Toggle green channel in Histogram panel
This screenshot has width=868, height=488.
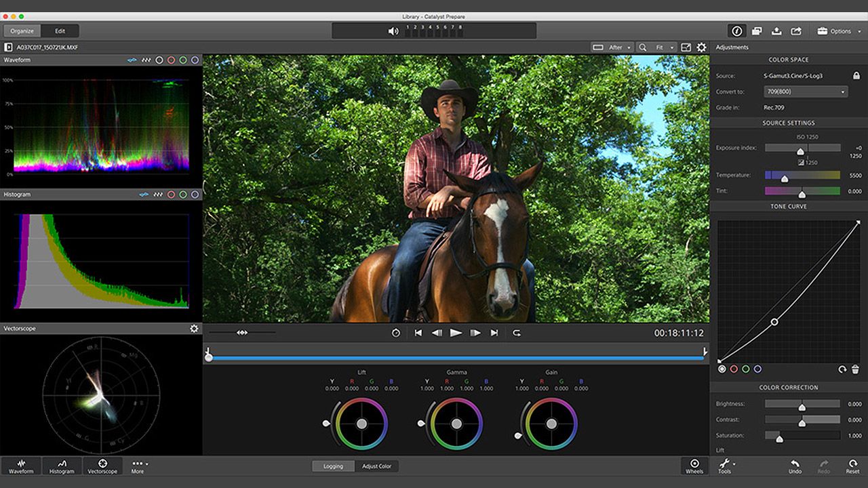[x=183, y=195]
